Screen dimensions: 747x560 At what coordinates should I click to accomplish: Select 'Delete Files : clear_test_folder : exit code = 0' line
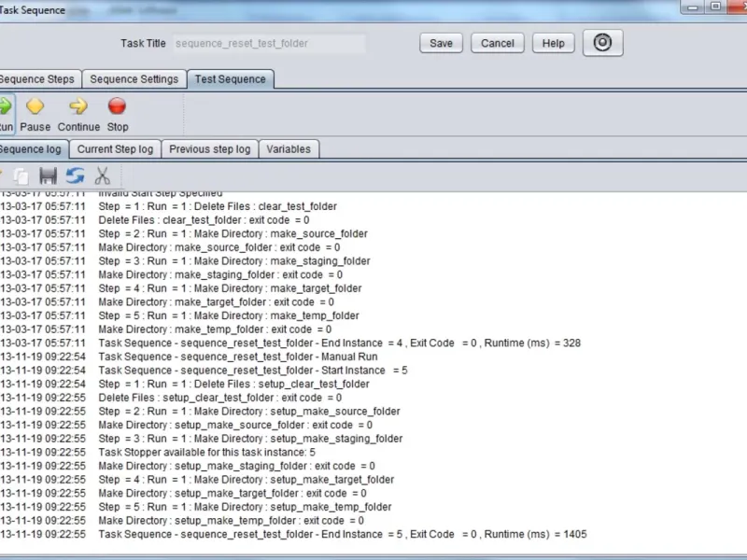point(204,220)
